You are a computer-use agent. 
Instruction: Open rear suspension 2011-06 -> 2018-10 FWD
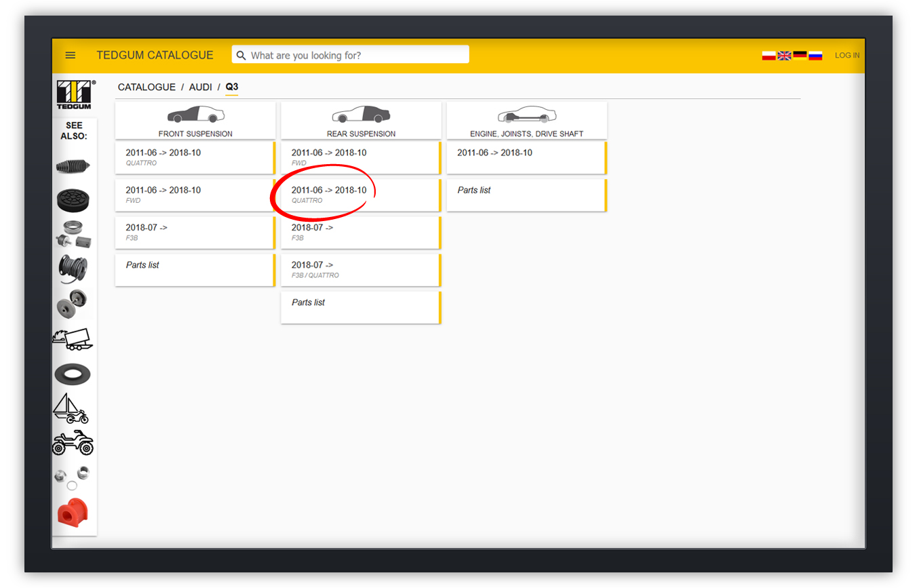[x=361, y=158]
